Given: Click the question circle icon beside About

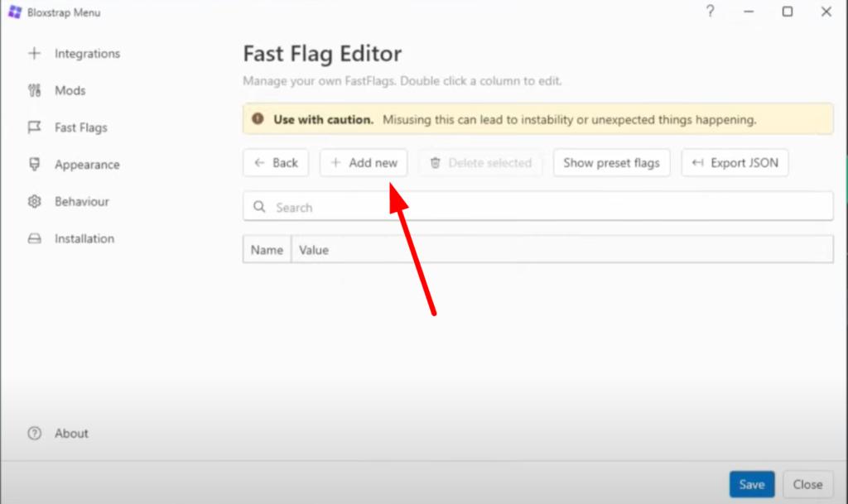Looking at the screenshot, I should click(34, 433).
